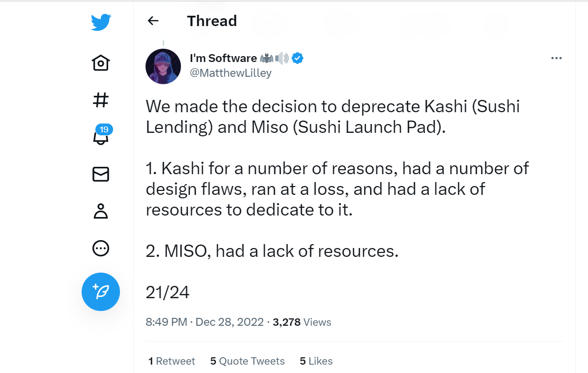Click the blue verified badge
Image resolution: width=588 pixels, height=373 pixels.
click(x=297, y=58)
